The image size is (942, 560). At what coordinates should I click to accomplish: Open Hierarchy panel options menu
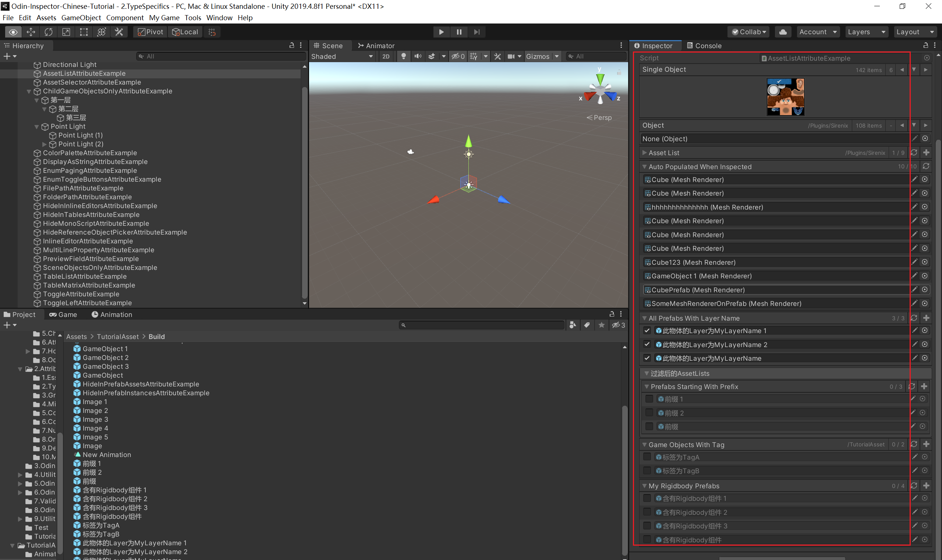(x=301, y=45)
